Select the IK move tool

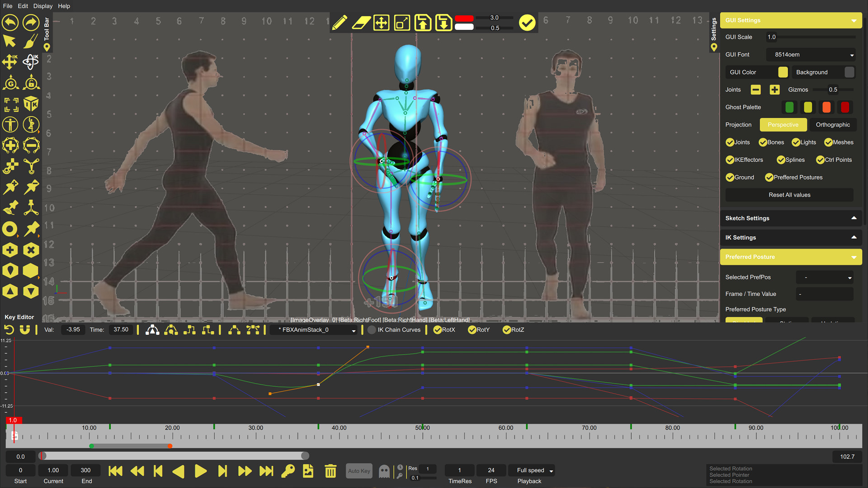click(10, 62)
